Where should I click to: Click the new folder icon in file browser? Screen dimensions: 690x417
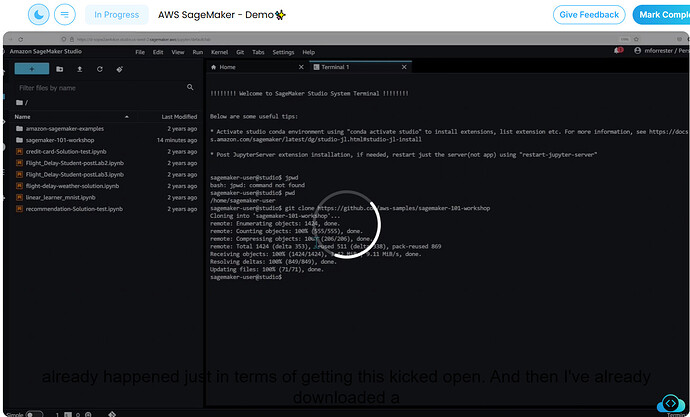point(59,69)
